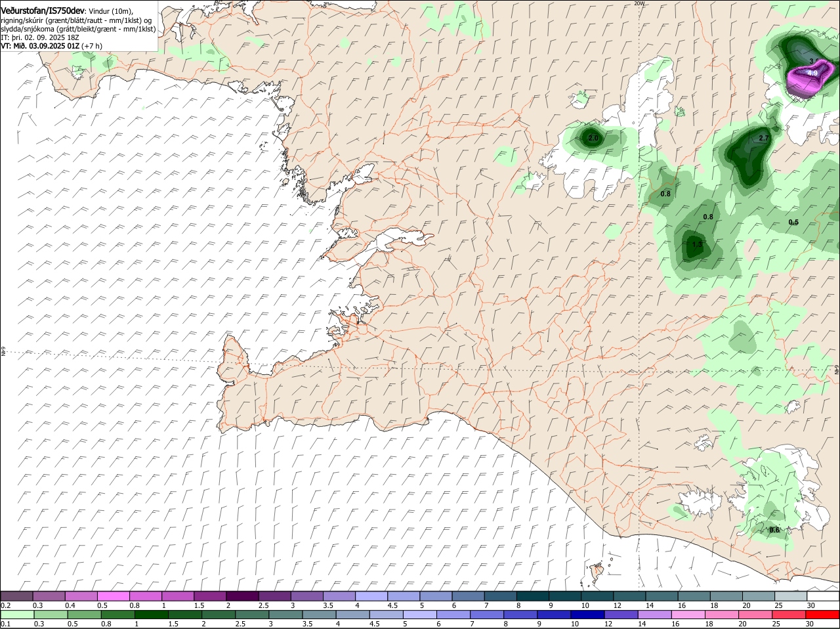The width and height of the screenshot is (840, 629).
Task: Click the dark purple snow swatch labeled 2
Action: click(243, 596)
